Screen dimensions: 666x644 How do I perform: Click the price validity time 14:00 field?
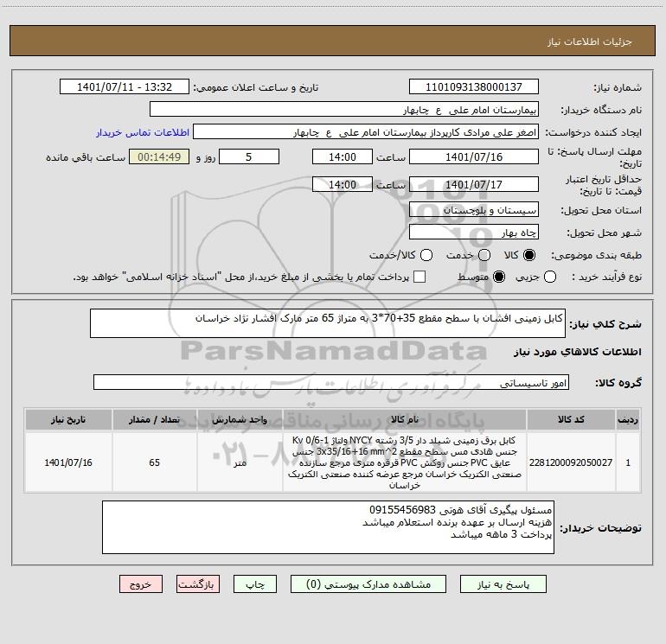343,184
